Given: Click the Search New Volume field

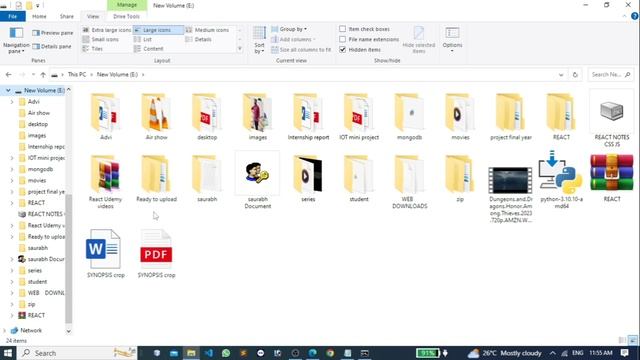Looking at the screenshot, I should pyautogui.click(x=611, y=75).
